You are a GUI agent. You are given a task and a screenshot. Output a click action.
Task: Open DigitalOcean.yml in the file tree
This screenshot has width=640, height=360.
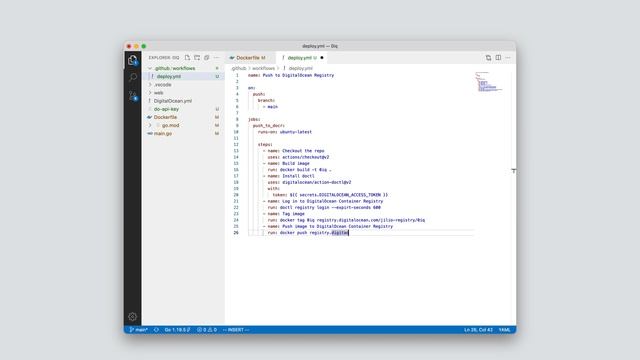(183, 101)
